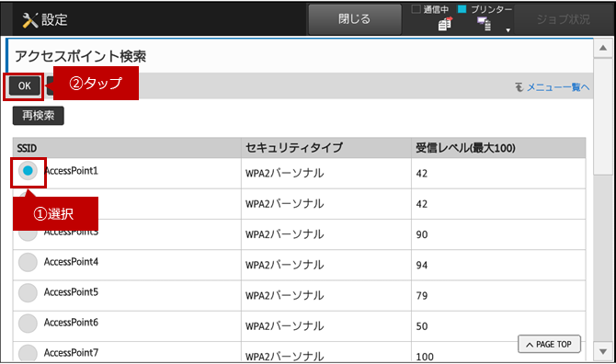Open the メニュー一覧へ link
The height and width of the screenshot is (364, 616).
click(558, 87)
